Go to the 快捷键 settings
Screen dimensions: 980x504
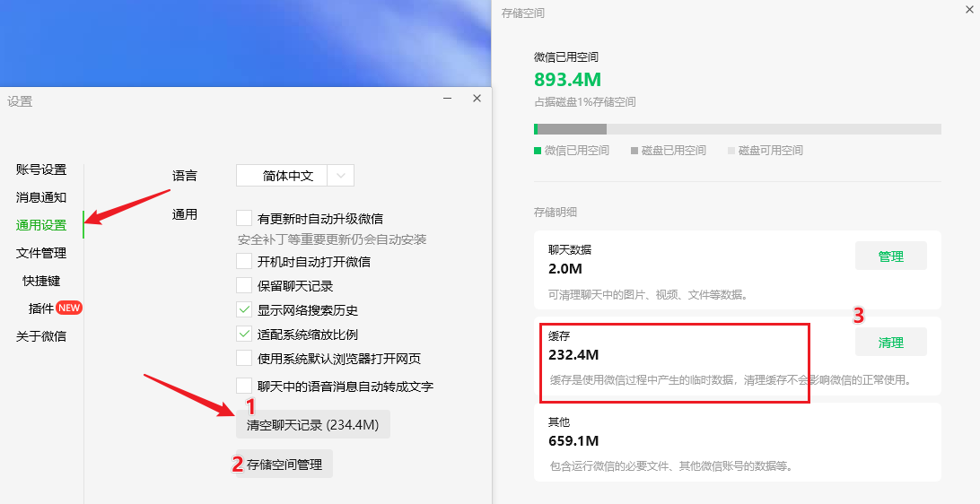(x=41, y=281)
